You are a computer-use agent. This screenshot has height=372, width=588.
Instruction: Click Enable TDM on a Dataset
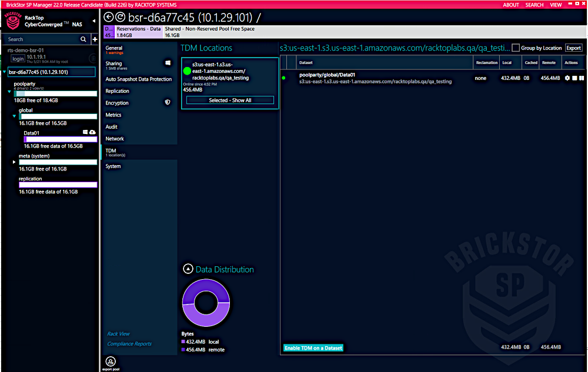pos(313,348)
